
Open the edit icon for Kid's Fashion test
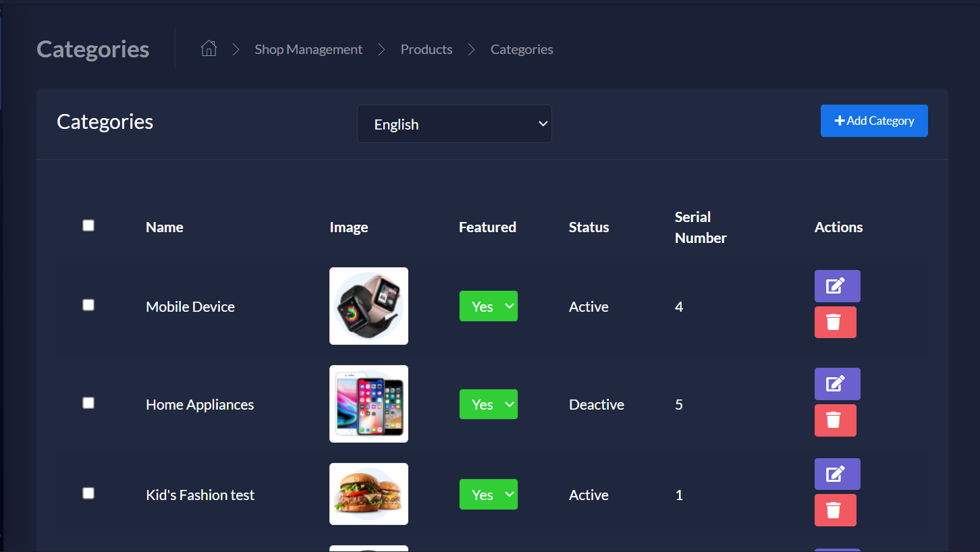837,474
